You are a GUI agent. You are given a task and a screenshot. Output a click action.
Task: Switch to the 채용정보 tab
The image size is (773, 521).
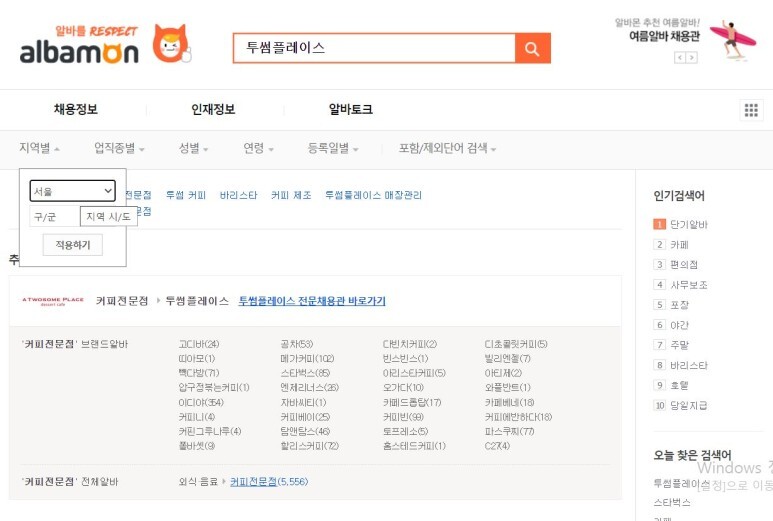tap(76, 110)
